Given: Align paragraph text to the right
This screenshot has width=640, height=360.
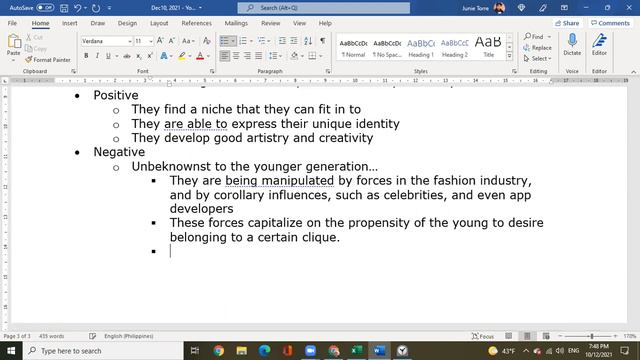Looking at the screenshot, I should point(247,56).
